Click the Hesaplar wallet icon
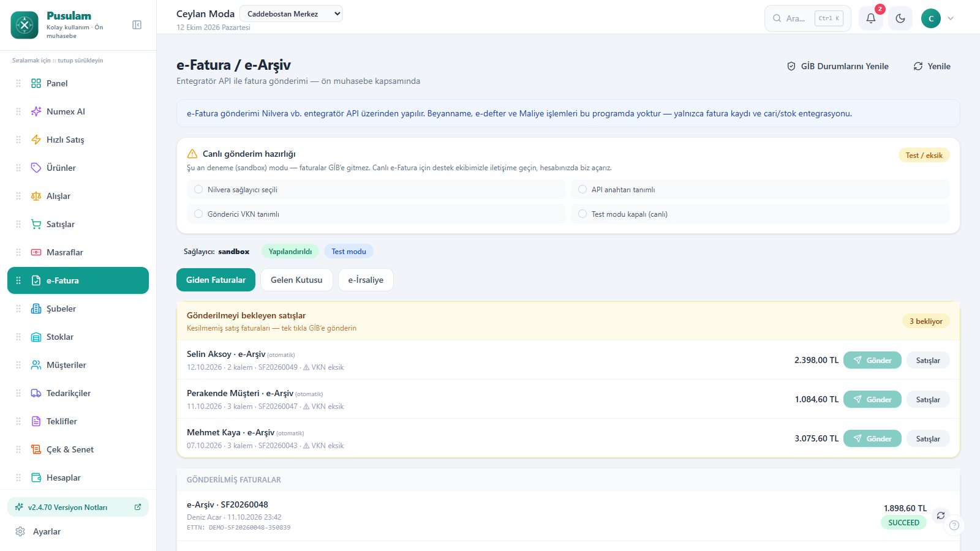This screenshot has height=551, width=980. coord(36,478)
